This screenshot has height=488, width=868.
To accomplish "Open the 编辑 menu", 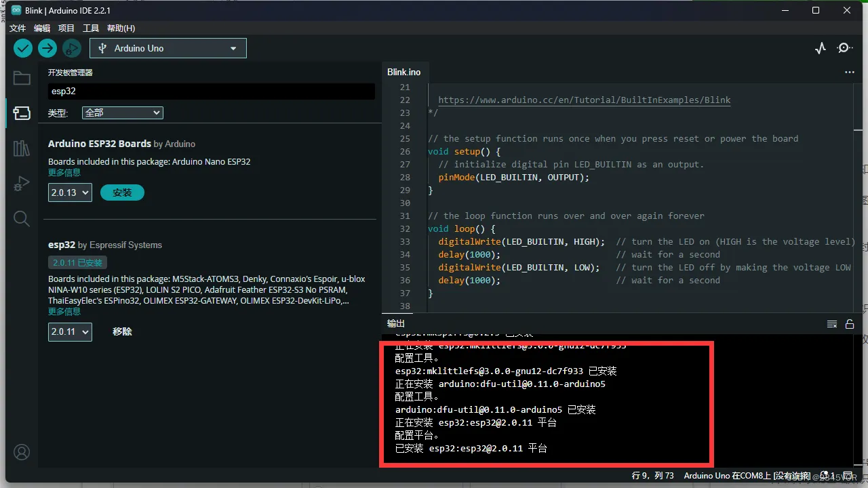I will click(42, 28).
